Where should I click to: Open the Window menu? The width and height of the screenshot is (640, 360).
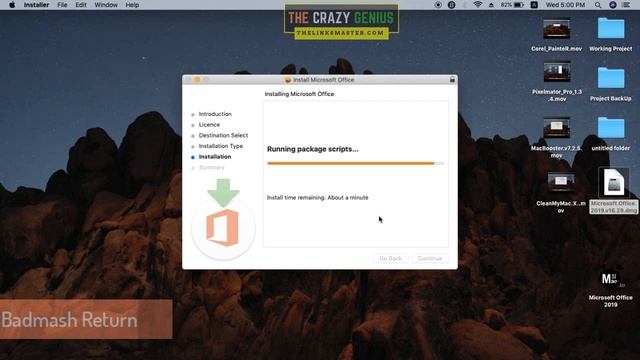[106, 5]
